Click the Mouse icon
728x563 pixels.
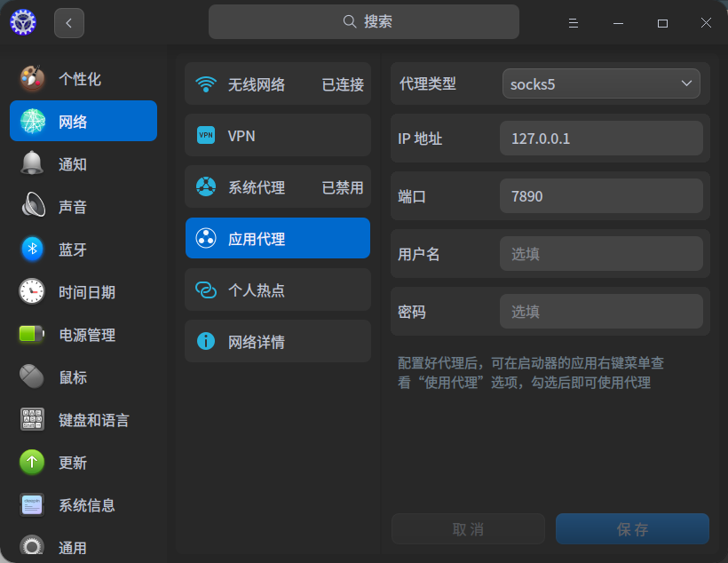point(32,376)
